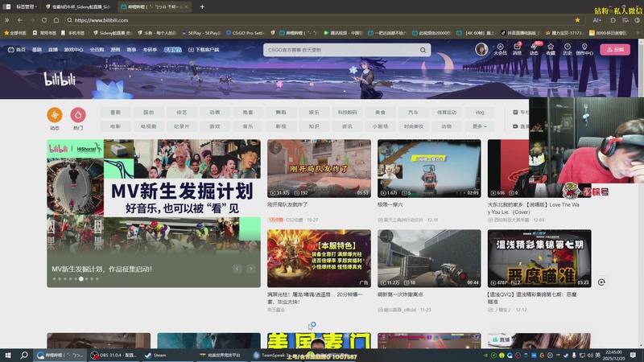Screen dimensions: 644x362
Task: Switch to OBS 31.0.4 in taskbar
Action: point(114,355)
